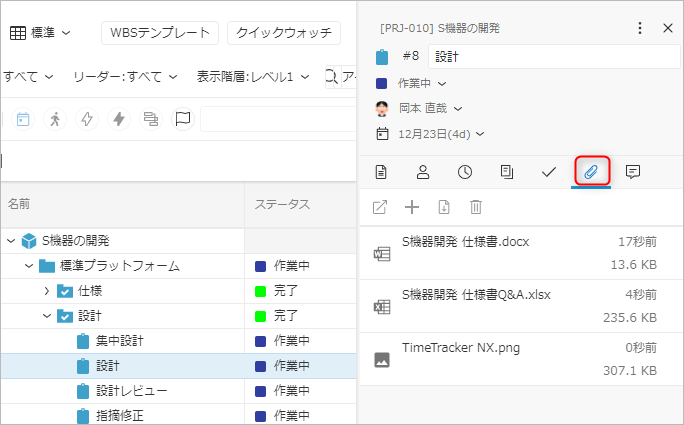Click the calendar filter icon in toolbar
The width and height of the screenshot is (684, 425).
coord(23,119)
